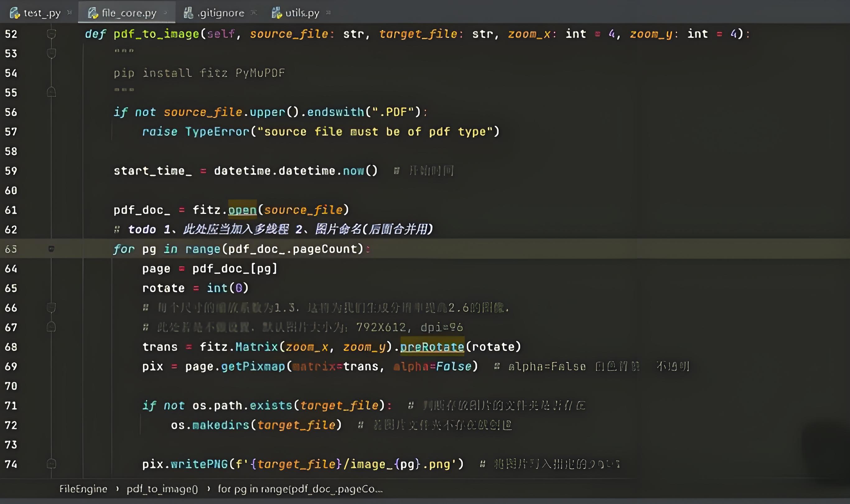Image resolution: width=850 pixels, height=504 pixels.
Task: Click line number 68 in the gutter
Action: pos(11,347)
